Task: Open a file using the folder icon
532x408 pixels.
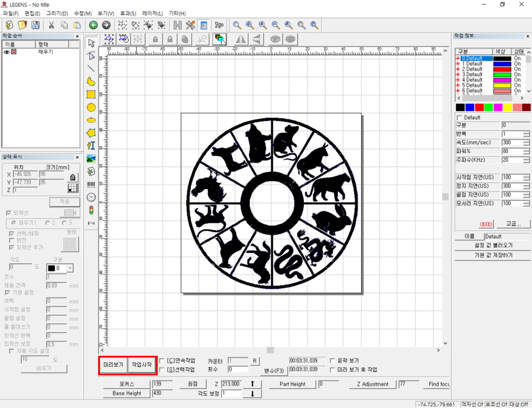Action: 22,25
